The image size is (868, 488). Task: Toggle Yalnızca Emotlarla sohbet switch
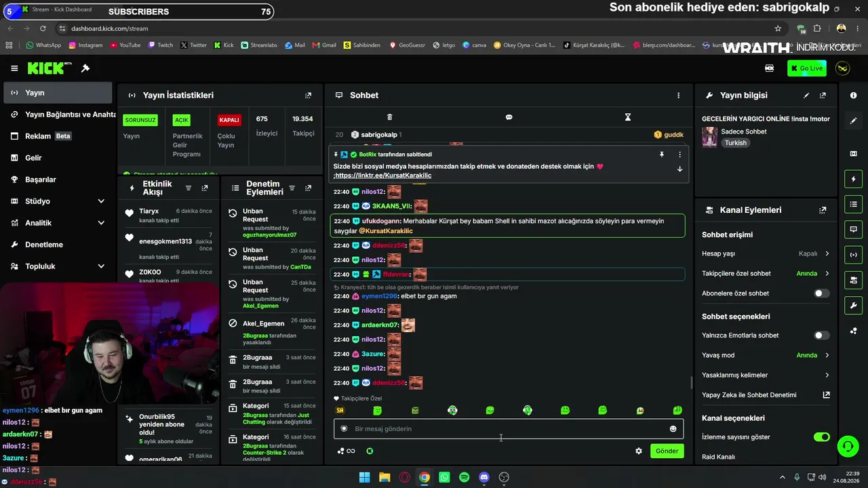821,335
